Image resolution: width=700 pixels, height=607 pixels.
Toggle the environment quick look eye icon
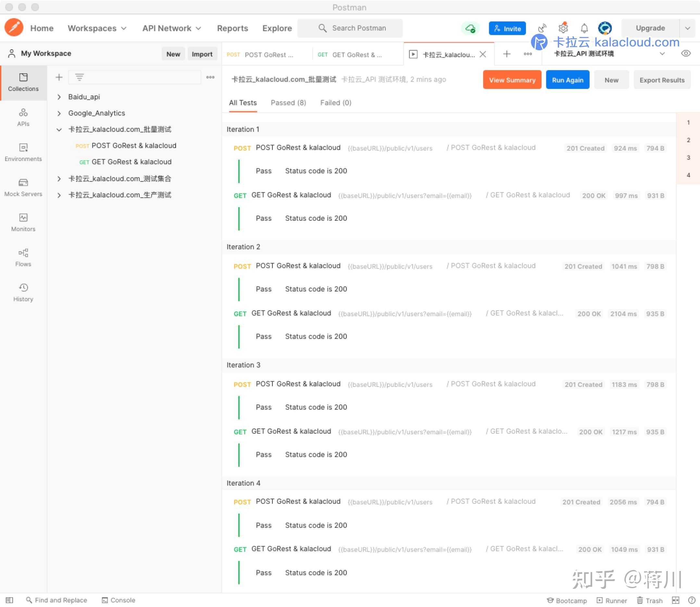(686, 53)
